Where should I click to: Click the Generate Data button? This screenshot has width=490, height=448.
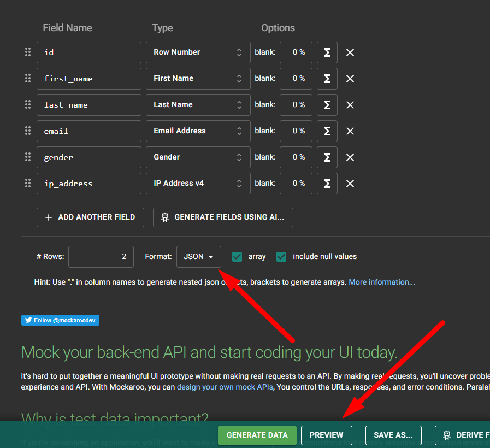[x=257, y=435]
